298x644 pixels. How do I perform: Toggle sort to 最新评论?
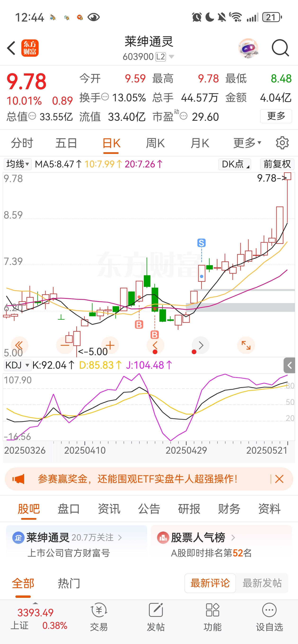pyautogui.click(x=210, y=583)
